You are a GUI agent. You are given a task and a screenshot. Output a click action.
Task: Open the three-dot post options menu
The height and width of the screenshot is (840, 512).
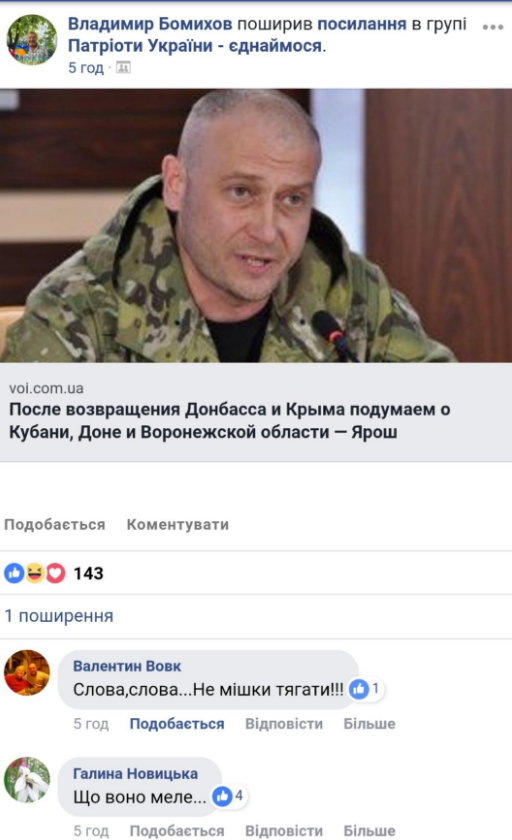(x=493, y=27)
